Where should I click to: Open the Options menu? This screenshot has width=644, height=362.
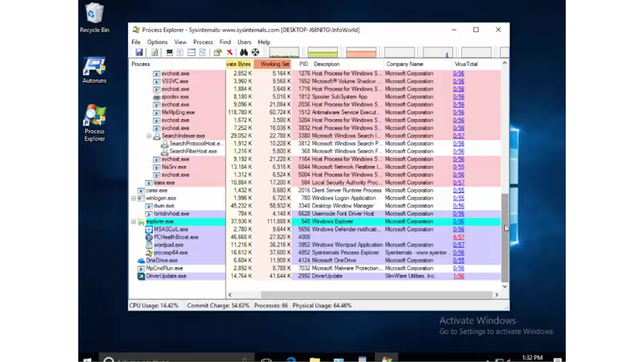pos(157,42)
